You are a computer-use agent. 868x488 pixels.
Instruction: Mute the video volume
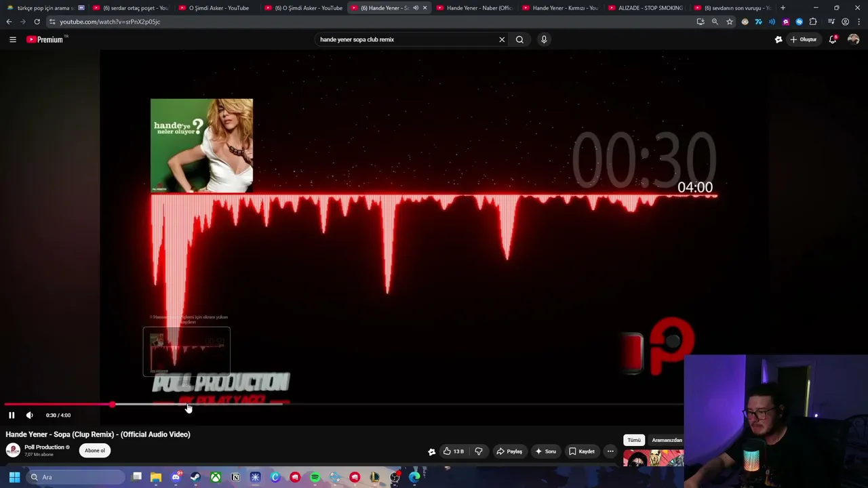pos(30,415)
